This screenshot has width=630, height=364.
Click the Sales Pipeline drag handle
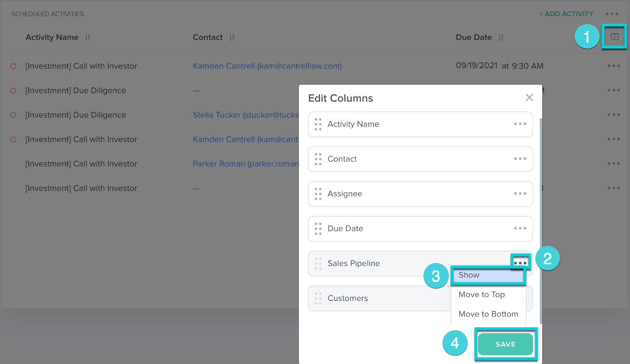318,263
